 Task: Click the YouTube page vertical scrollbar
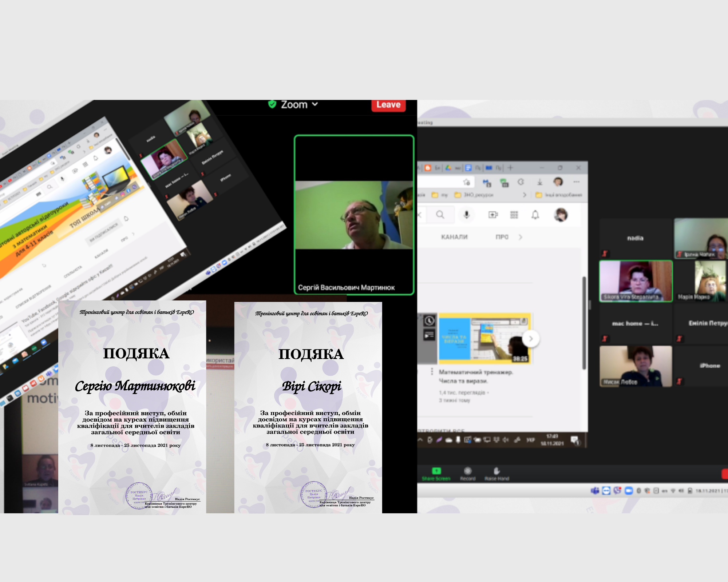click(x=584, y=323)
